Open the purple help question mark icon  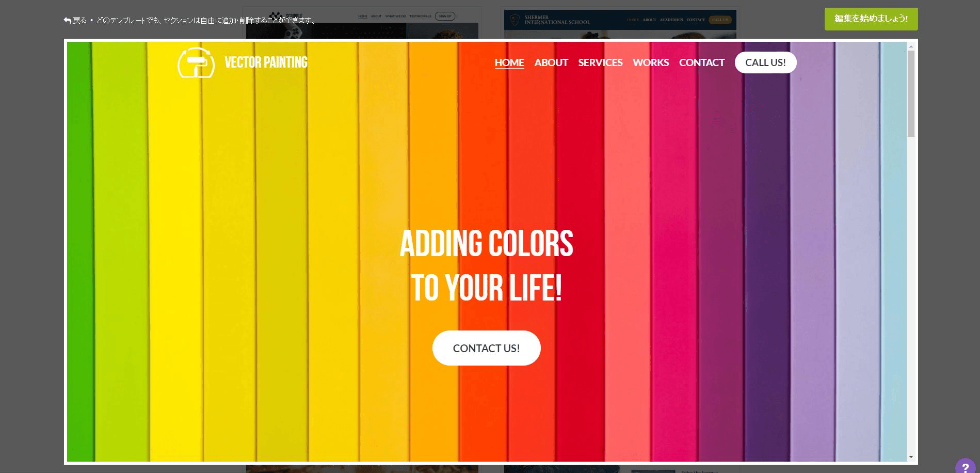point(965,467)
